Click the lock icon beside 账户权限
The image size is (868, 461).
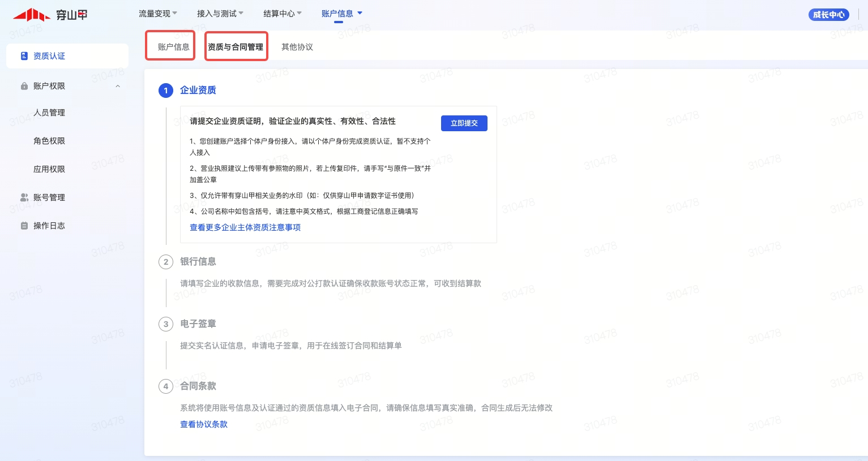click(x=24, y=86)
